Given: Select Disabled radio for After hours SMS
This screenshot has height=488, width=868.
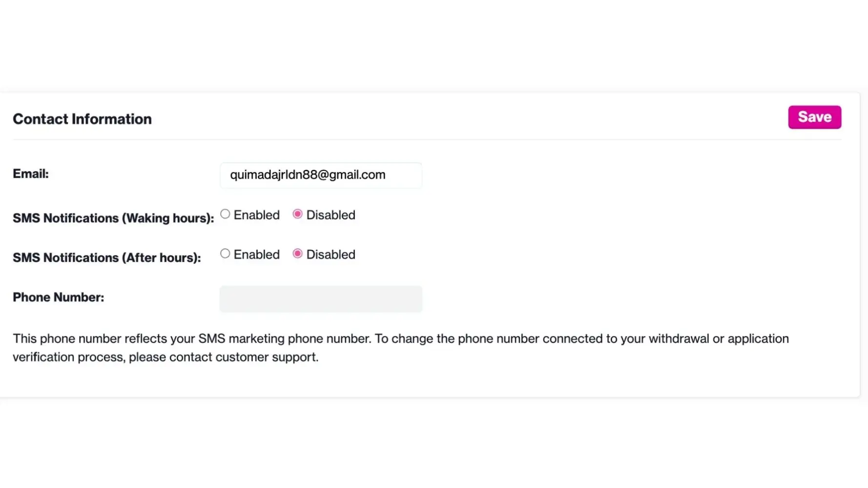Looking at the screenshot, I should point(297,254).
